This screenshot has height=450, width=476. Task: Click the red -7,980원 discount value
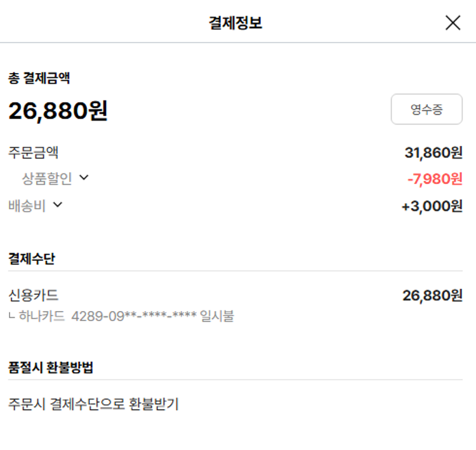(x=435, y=179)
